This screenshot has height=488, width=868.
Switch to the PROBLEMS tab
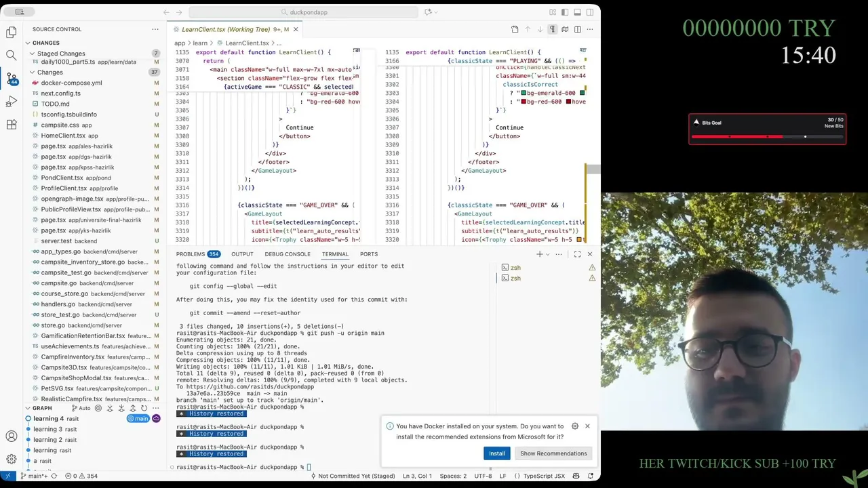[197, 254]
